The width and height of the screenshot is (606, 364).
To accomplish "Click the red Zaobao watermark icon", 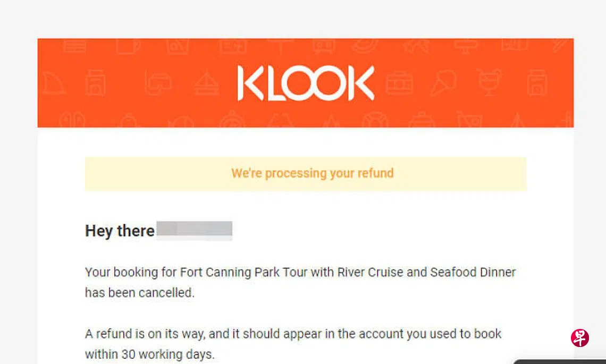I will (580, 338).
